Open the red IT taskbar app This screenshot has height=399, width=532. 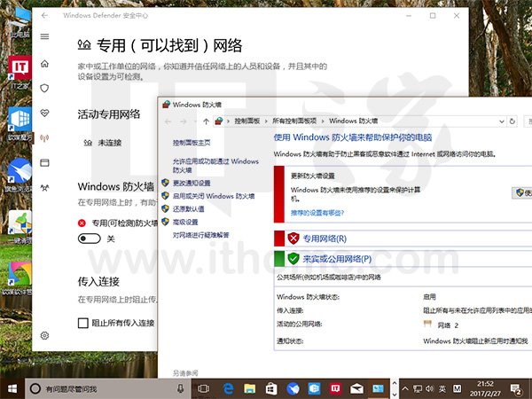click(x=335, y=388)
